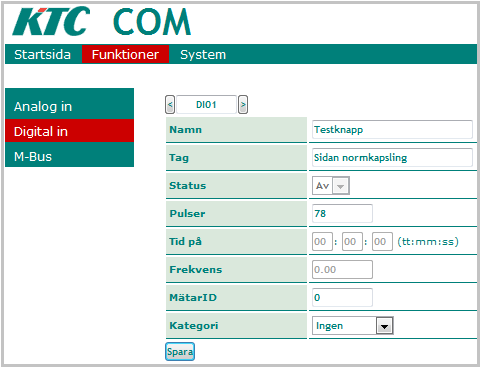
Task: Switch to the System tab
Action: (203, 54)
